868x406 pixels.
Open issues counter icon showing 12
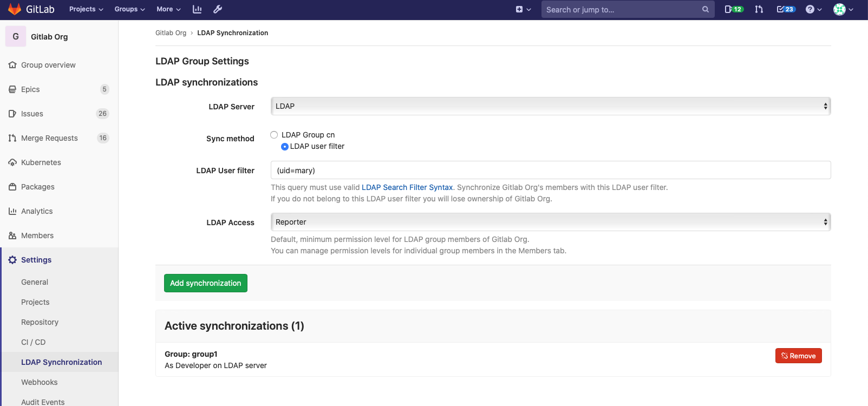[734, 9]
